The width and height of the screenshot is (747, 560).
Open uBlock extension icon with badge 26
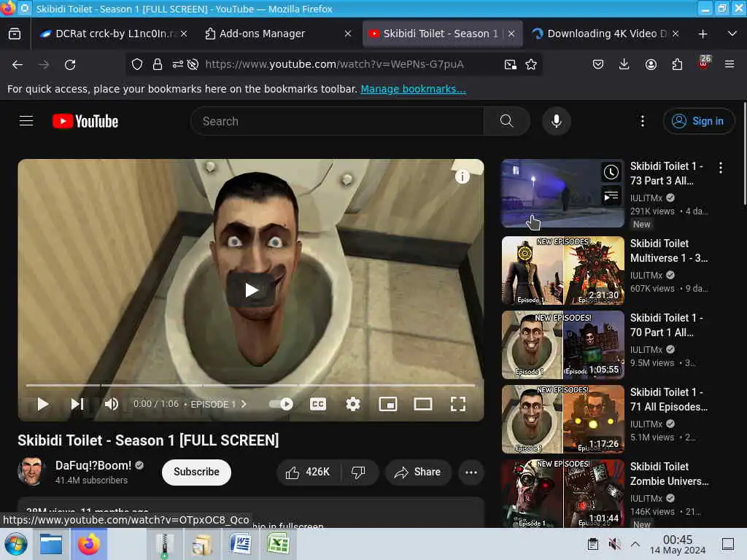pyautogui.click(x=704, y=63)
